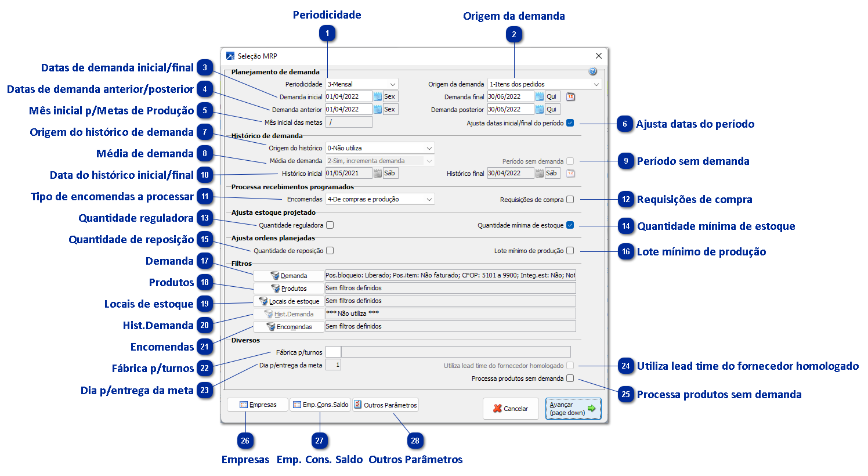Click Avançar to proceed
This screenshot has height=476, width=868.
[x=573, y=409]
